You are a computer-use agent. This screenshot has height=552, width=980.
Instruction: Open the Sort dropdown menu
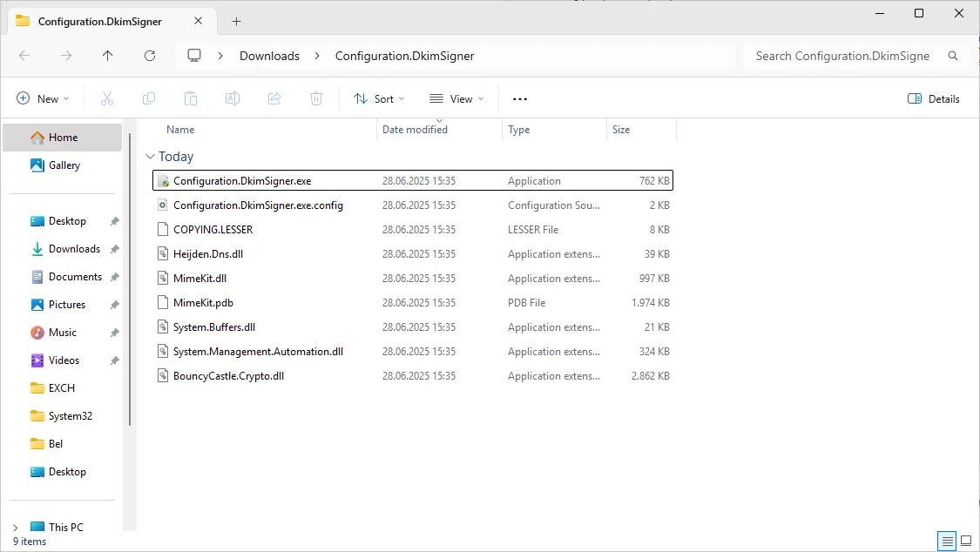[379, 98]
